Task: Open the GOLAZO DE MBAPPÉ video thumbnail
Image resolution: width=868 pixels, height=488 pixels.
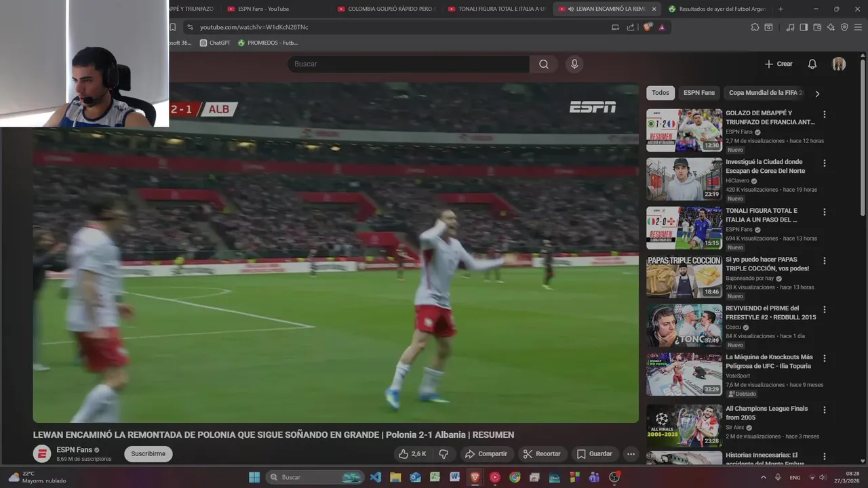Action: click(x=684, y=130)
